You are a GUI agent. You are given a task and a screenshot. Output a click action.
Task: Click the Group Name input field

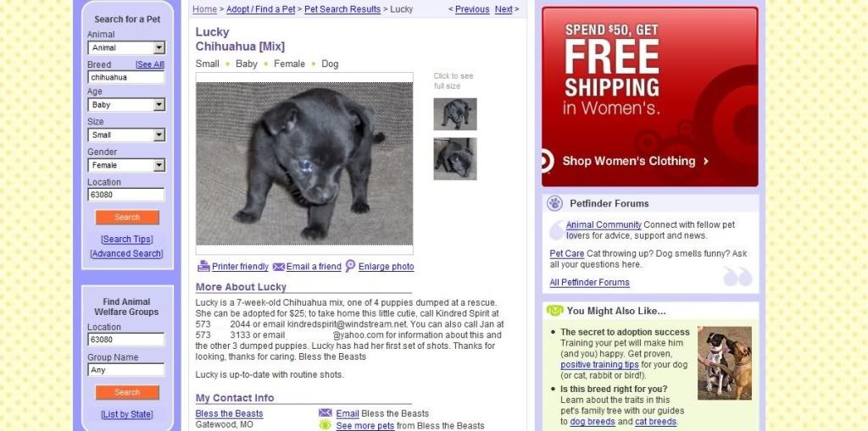[126, 369]
